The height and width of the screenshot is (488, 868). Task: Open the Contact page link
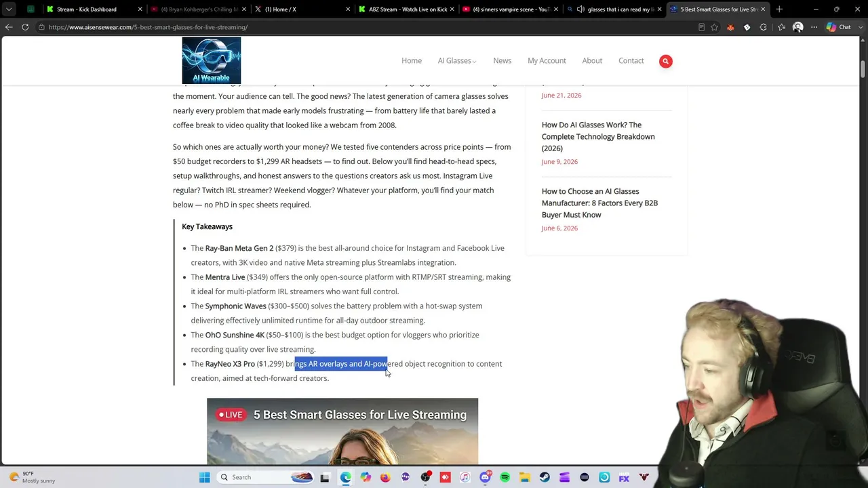631,61
